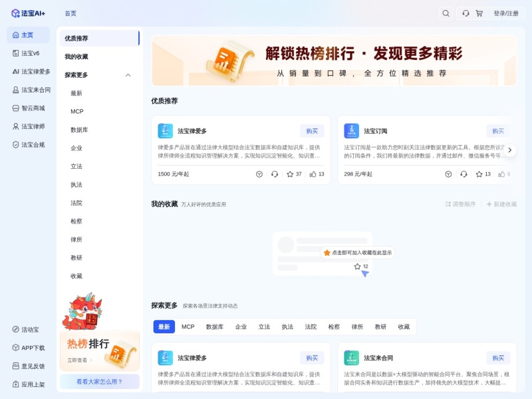Open 应用上架 in left sidebar
Viewport: 532px width, 399px height.
point(28,384)
